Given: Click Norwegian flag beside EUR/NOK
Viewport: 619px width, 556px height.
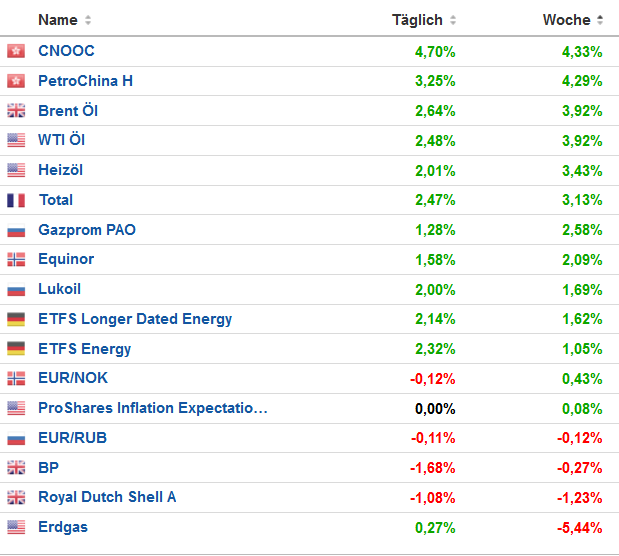Looking at the screenshot, I should click(x=16, y=378).
